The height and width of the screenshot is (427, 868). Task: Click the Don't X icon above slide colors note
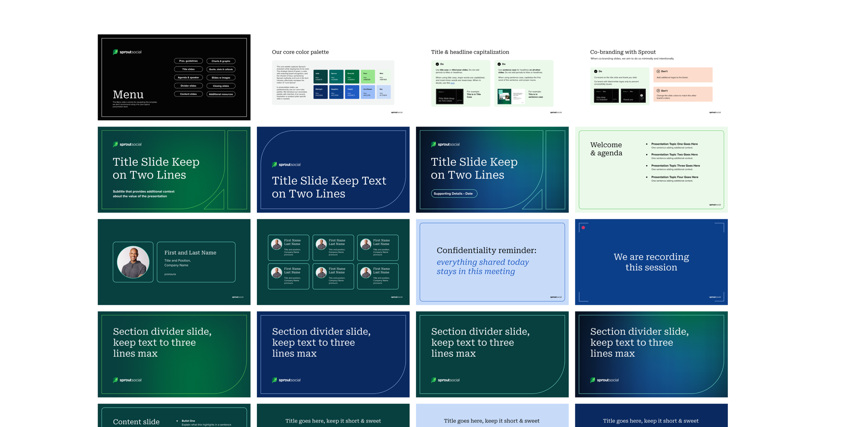(658, 91)
